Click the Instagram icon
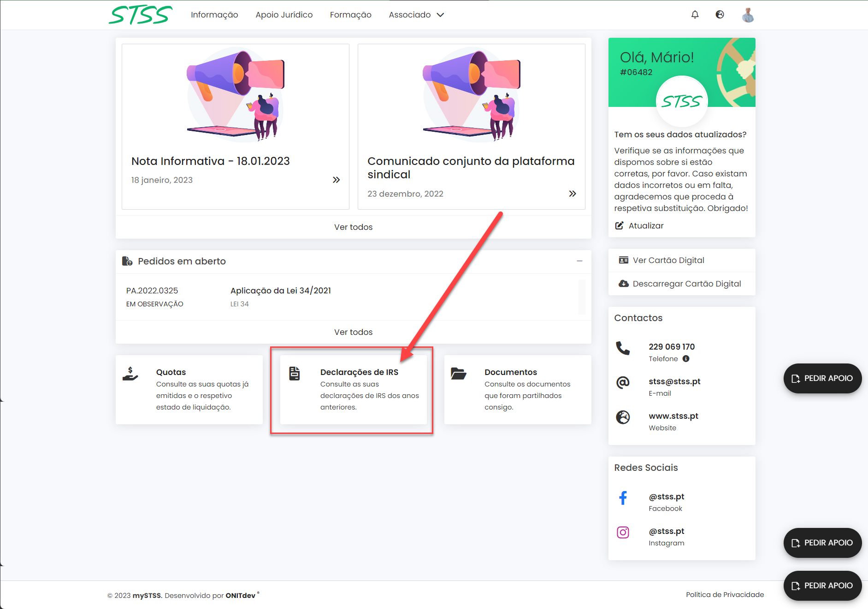Image resolution: width=868 pixels, height=609 pixels. tap(623, 533)
